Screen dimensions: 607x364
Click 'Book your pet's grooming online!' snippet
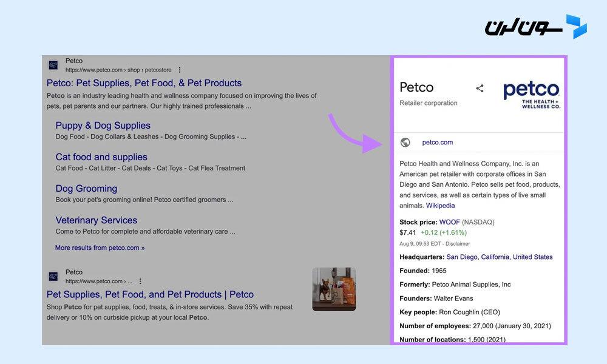[x=144, y=200]
